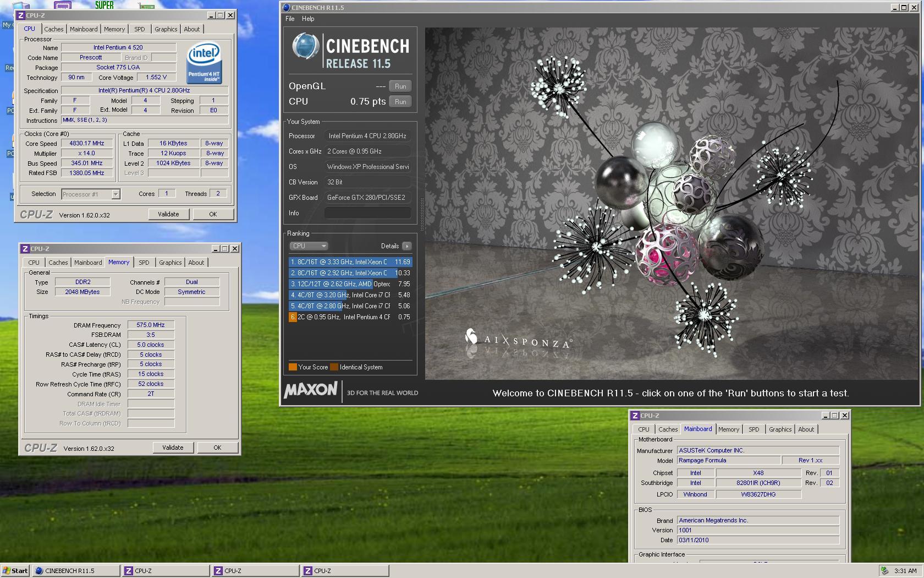Screen dimensions: 924x578
Task: Click the DRAM Frequency value 575.0 MHz
Action: pyautogui.click(x=151, y=325)
